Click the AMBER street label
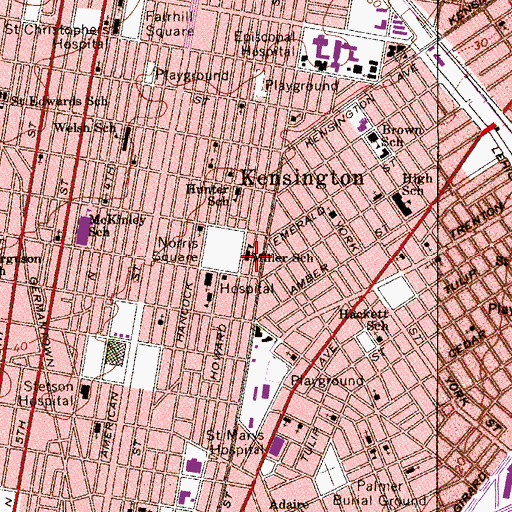The width and height of the screenshot is (512, 512). pyautogui.click(x=310, y=279)
